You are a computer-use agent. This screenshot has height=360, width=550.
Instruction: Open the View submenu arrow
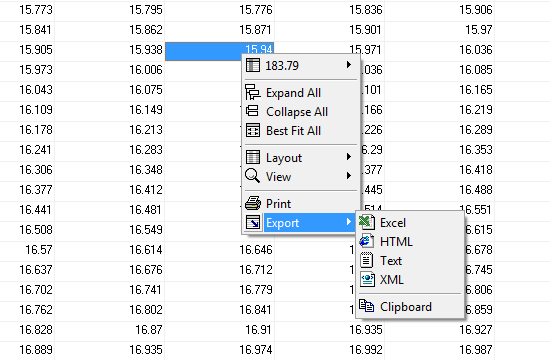pyautogui.click(x=348, y=175)
